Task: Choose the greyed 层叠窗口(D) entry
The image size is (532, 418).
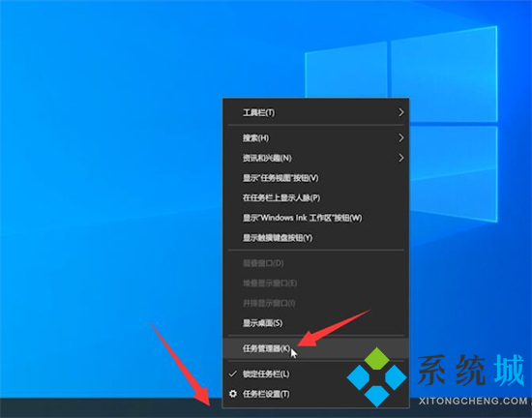Action: tap(315, 263)
